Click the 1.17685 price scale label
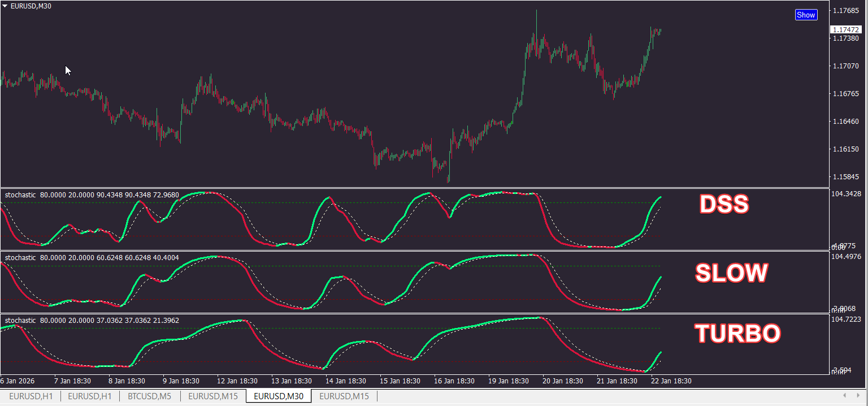This screenshot has width=868, height=406. pyautogui.click(x=847, y=11)
